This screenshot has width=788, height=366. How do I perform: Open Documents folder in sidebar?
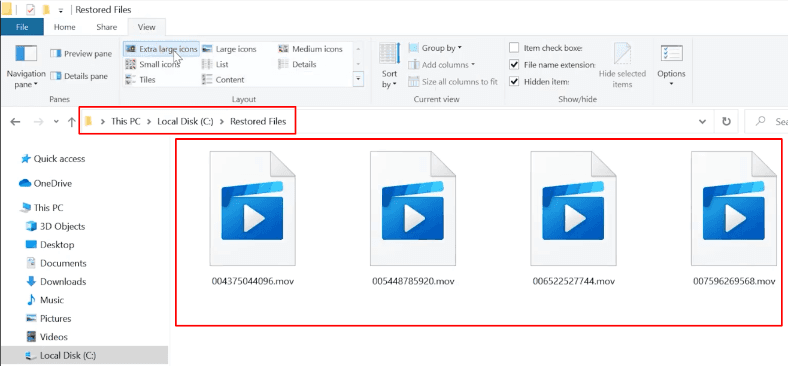coord(56,263)
